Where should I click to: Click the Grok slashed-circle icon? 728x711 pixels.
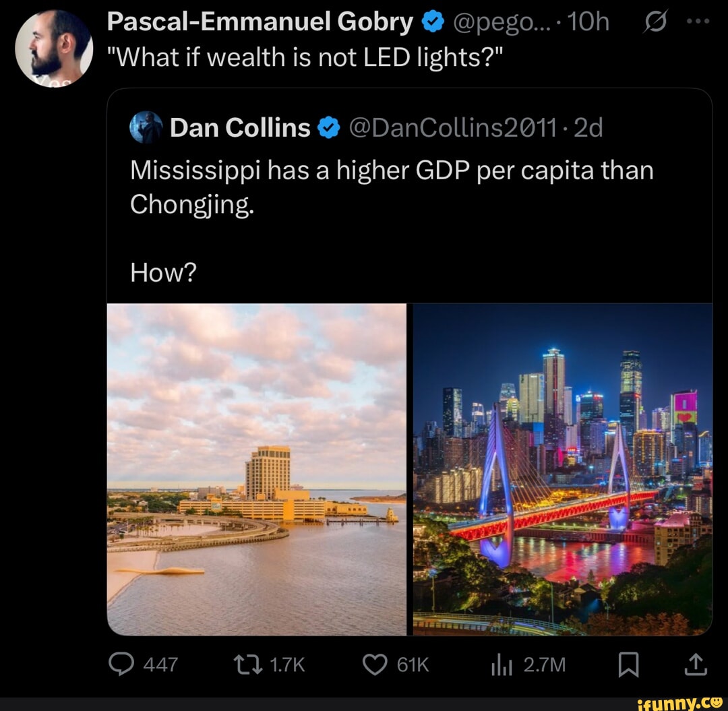[x=655, y=22]
